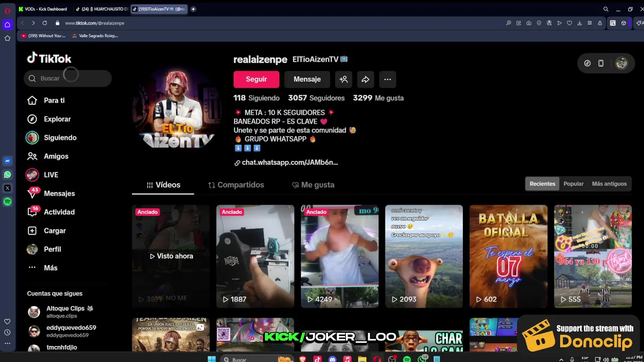Screen dimensions: 644x362
Task: Open the Explorar page
Action: (x=49, y=119)
